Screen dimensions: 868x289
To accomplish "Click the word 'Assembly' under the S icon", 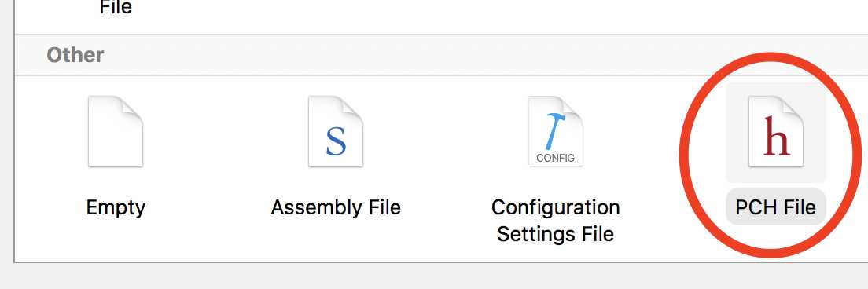I will click(310, 208).
